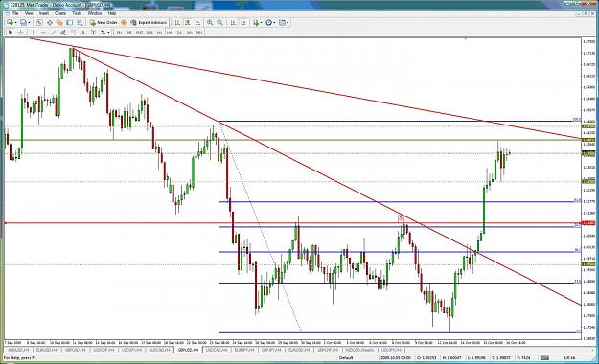Switch timeframe to M1
Image resolution: width=599 pixels, height=364 pixels.
(x=119, y=33)
